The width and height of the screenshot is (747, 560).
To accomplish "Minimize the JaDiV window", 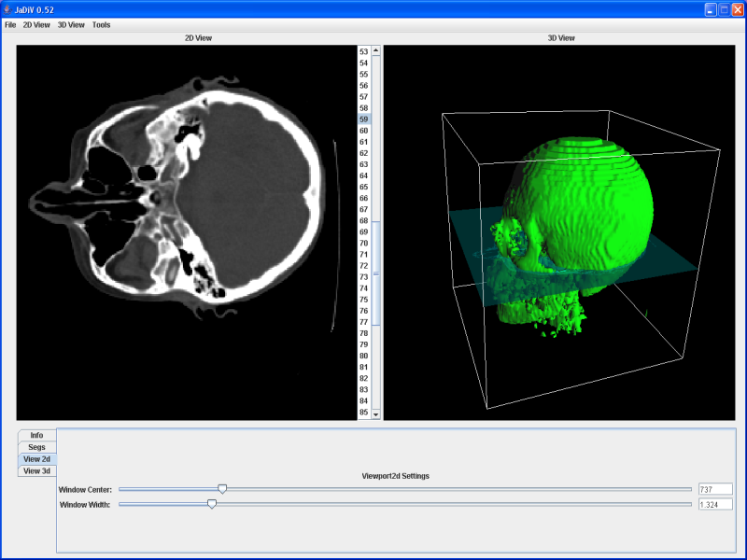I will click(x=711, y=8).
